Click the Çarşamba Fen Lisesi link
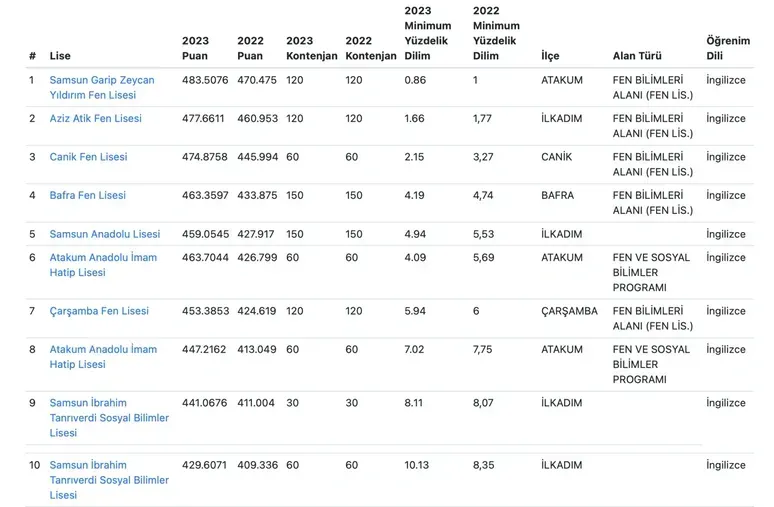This screenshot has height=507, width=774. point(99,311)
